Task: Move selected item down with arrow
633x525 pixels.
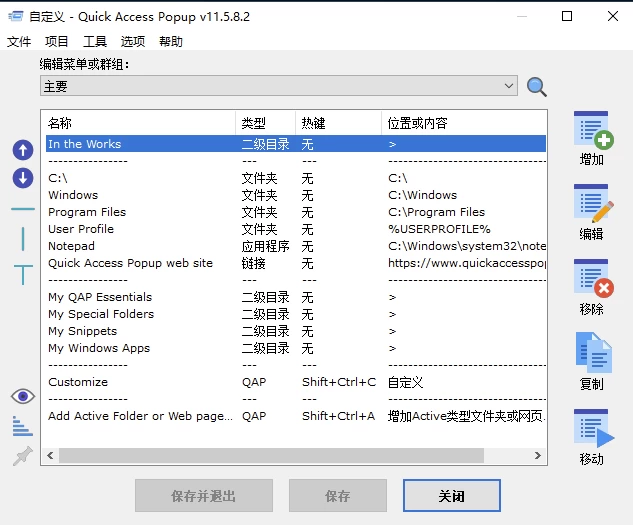Action: coord(22,178)
